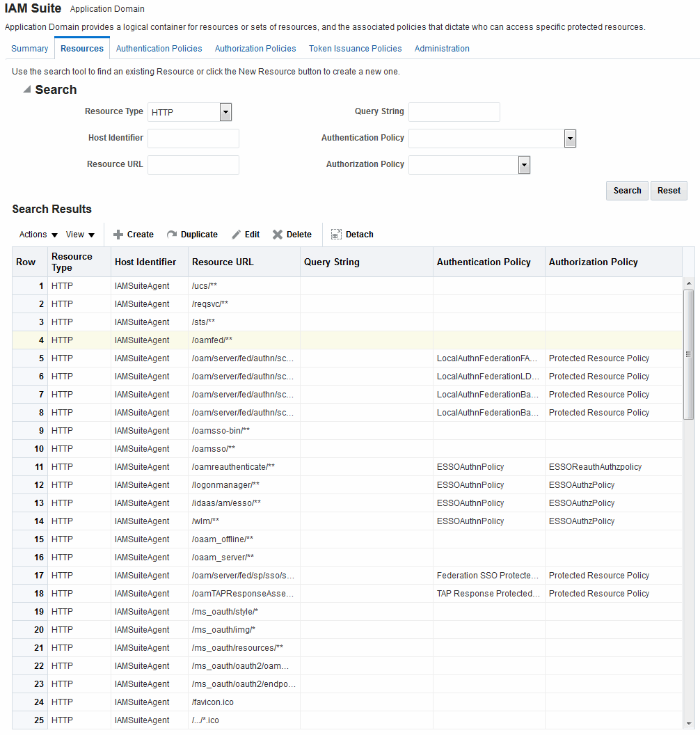The image size is (700, 735).
Task: Click the Duplicate toolbar icon
Action: [172, 235]
